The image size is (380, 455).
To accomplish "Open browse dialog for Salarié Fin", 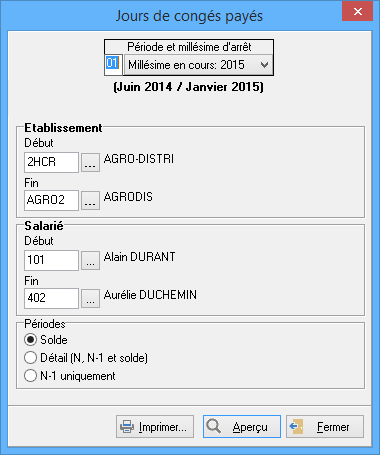I will click(90, 298).
